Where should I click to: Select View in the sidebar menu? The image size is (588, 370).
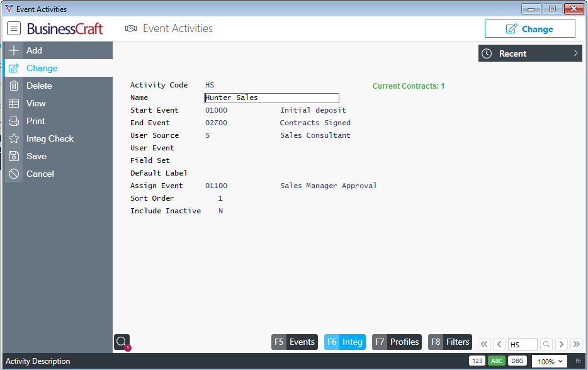coord(58,103)
